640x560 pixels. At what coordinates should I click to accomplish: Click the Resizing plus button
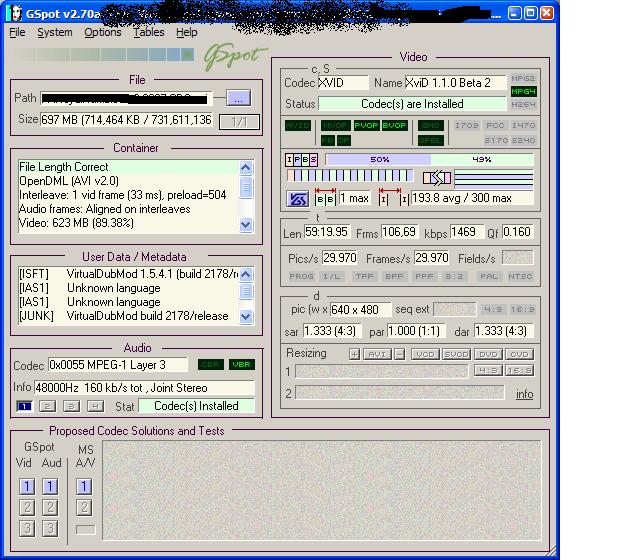(x=354, y=354)
